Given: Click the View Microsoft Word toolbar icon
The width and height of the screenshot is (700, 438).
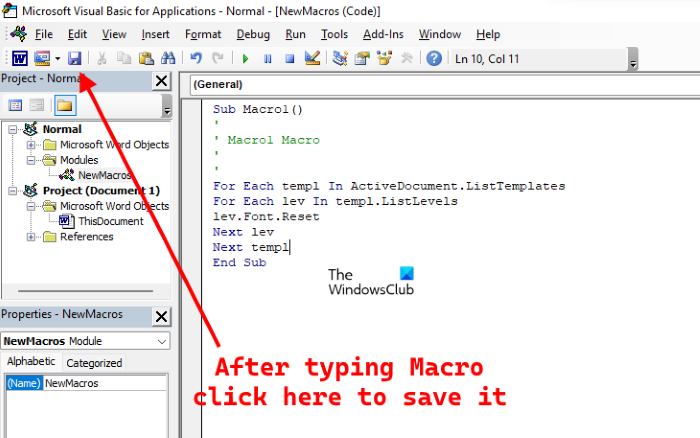Looking at the screenshot, I should [20, 58].
